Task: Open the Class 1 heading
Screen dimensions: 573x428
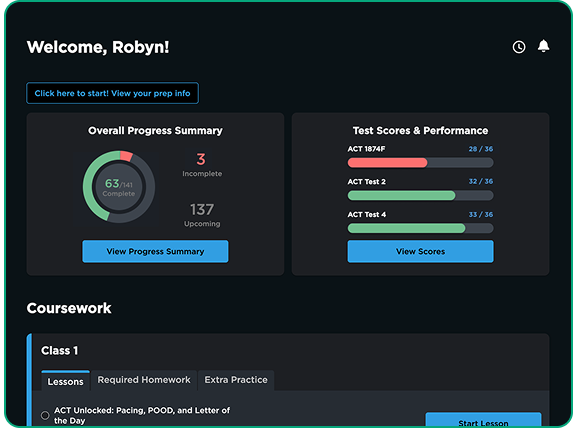Action: pyautogui.click(x=60, y=351)
